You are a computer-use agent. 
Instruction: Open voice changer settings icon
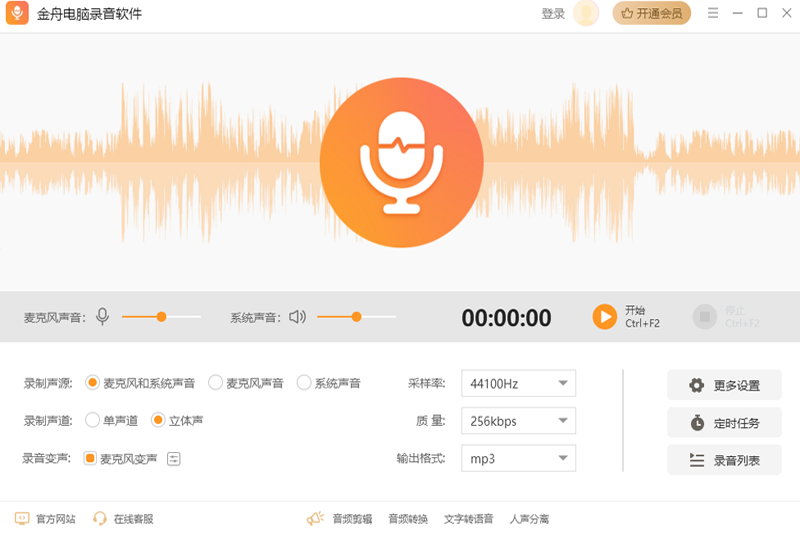click(x=174, y=459)
